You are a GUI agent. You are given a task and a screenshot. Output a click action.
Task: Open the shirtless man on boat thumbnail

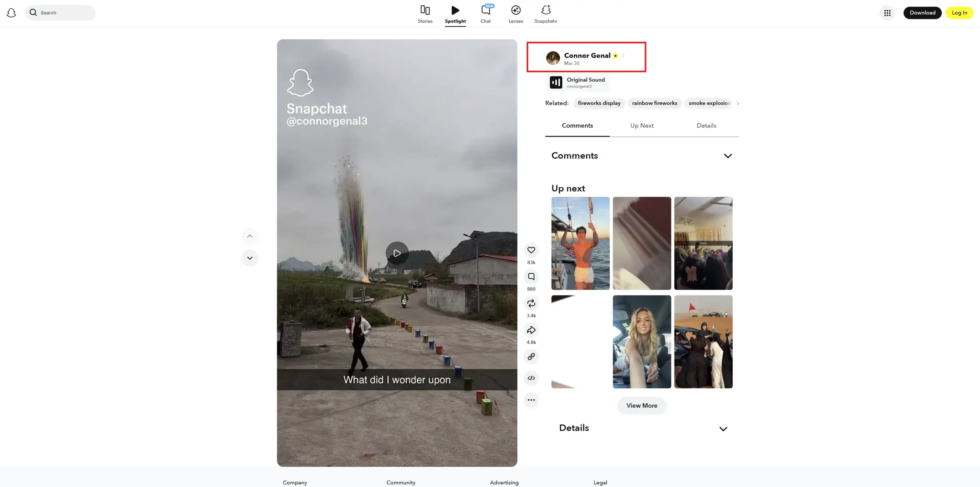click(x=580, y=243)
